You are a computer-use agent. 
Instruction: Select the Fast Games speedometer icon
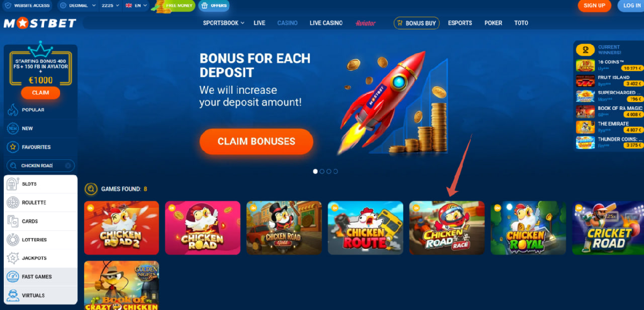click(12, 277)
